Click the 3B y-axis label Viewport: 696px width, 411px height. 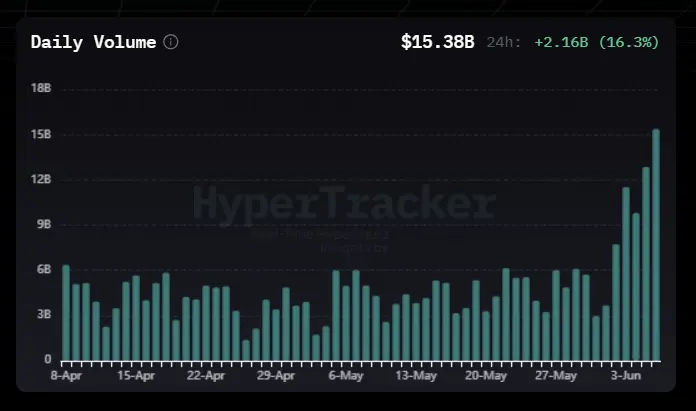tap(44, 315)
